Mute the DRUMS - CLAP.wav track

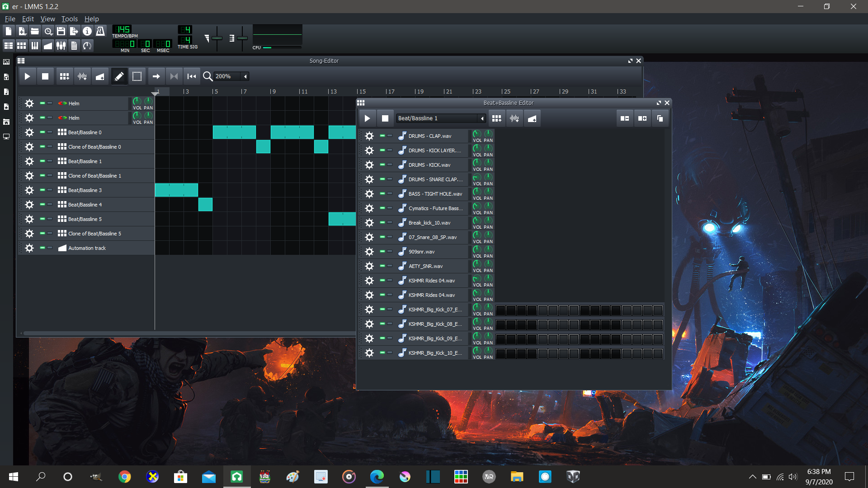(382, 136)
